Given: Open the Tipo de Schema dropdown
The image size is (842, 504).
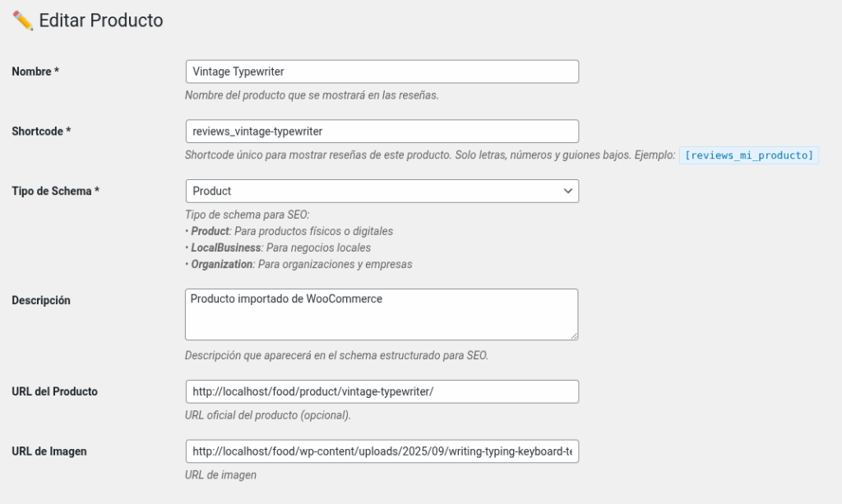Looking at the screenshot, I should click(x=382, y=191).
